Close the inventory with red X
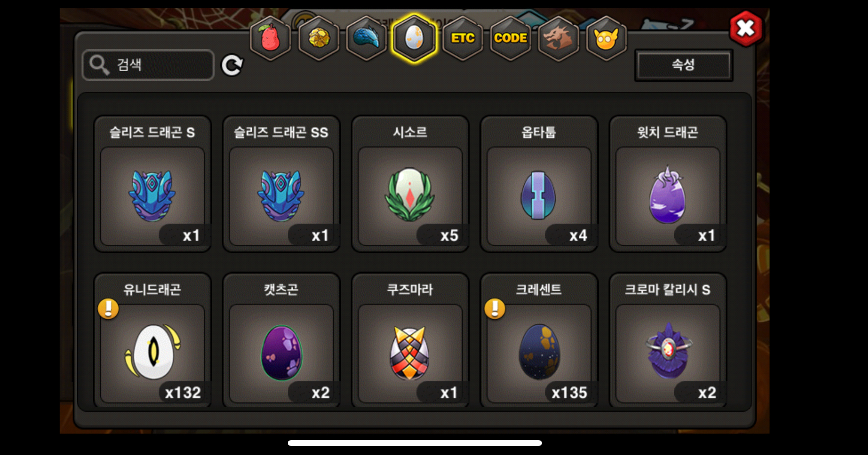The image size is (868, 456). coord(745,28)
